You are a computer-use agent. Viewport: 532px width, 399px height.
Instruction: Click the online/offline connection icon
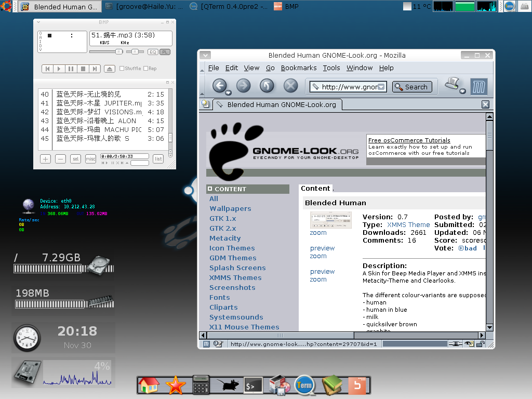(455, 344)
